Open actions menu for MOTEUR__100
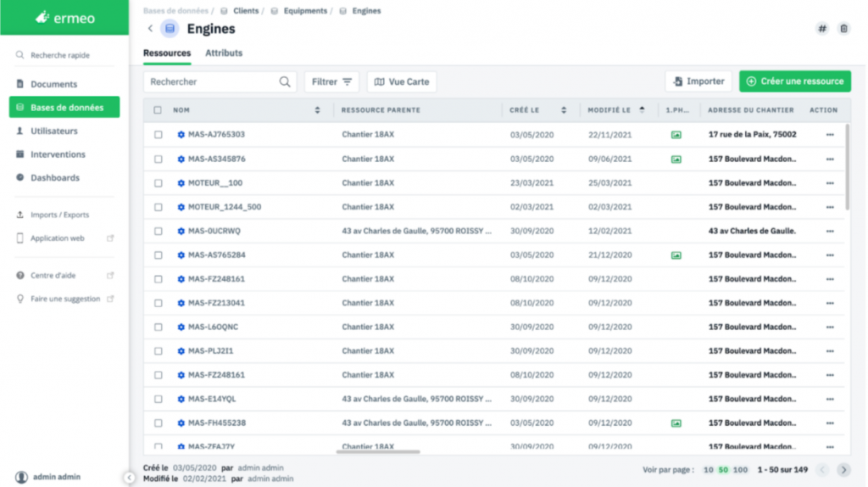This screenshot has width=868, height=487. 830,182
